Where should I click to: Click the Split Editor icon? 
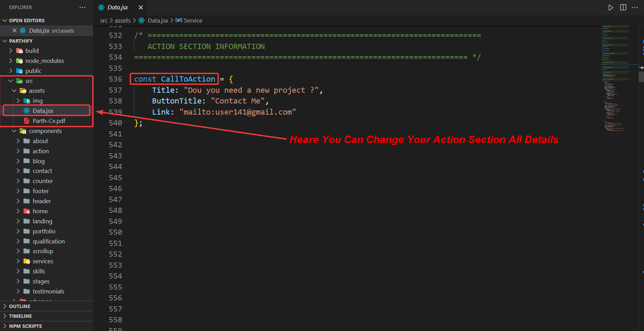[x=623, y=8]
